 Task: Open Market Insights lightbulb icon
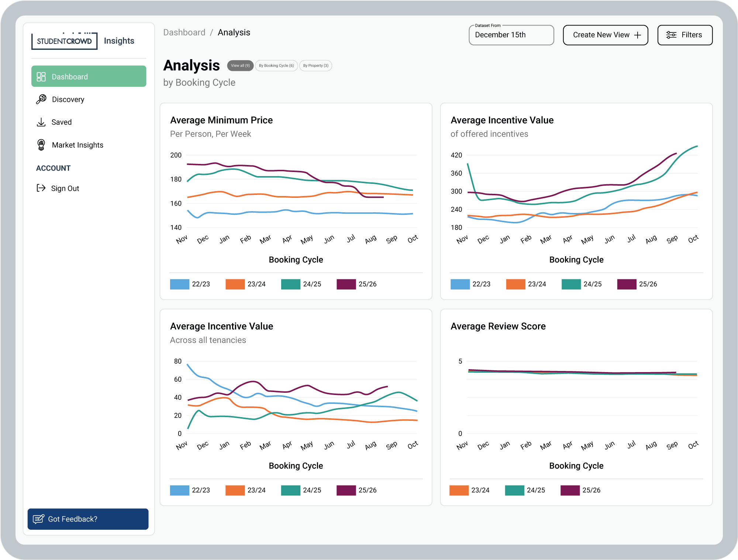coord(41,145)
